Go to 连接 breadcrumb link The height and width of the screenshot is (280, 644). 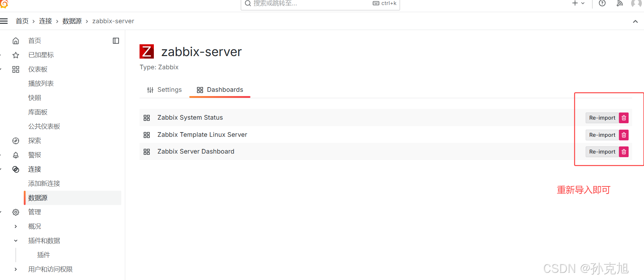tap(45, 21)
